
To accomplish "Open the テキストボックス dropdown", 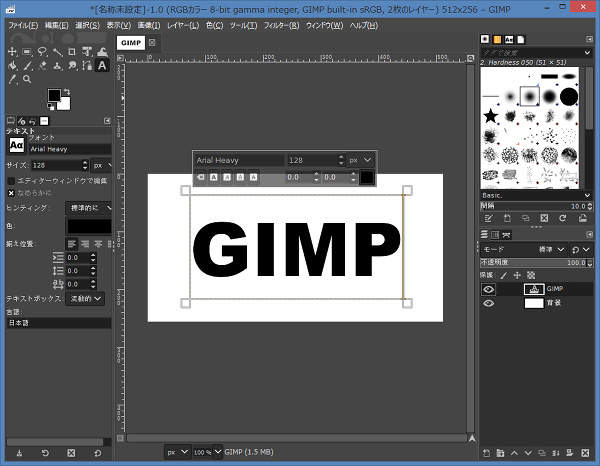I will (86, 298).
